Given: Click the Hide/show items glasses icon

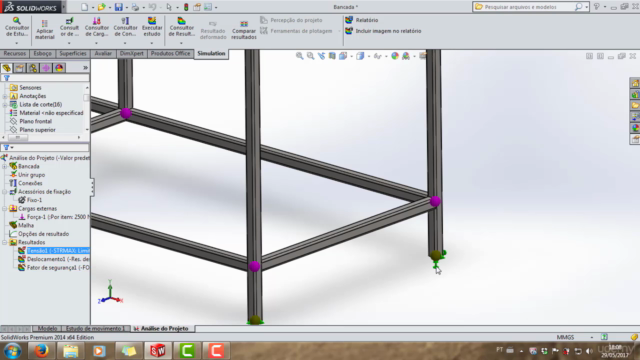Looking at the screenshot, I should click(378, 56).
